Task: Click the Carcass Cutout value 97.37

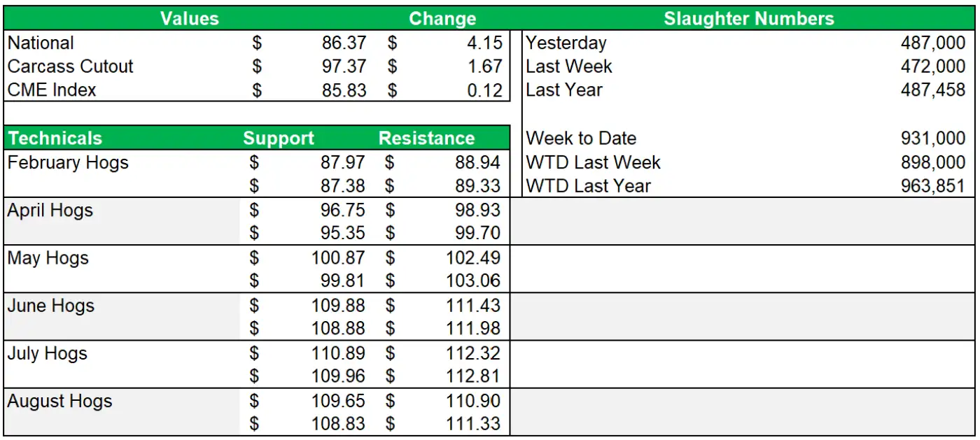Action: (x=344, y=66)
